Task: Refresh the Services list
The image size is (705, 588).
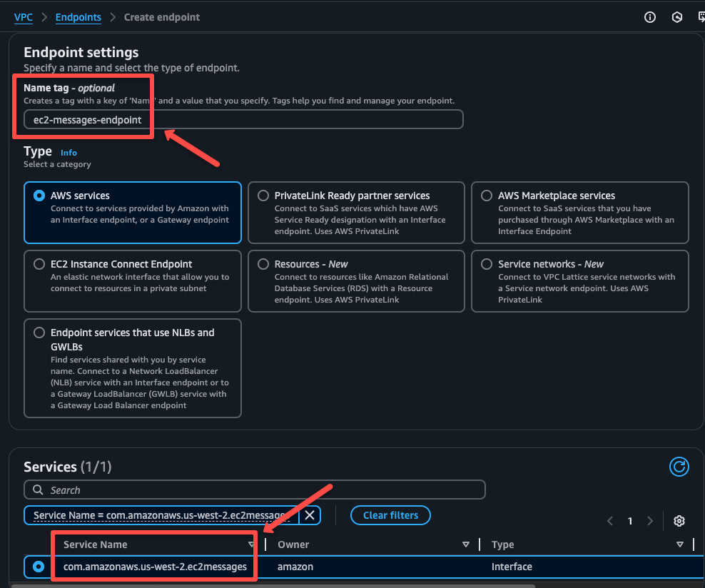Action: tap(679, 466)
